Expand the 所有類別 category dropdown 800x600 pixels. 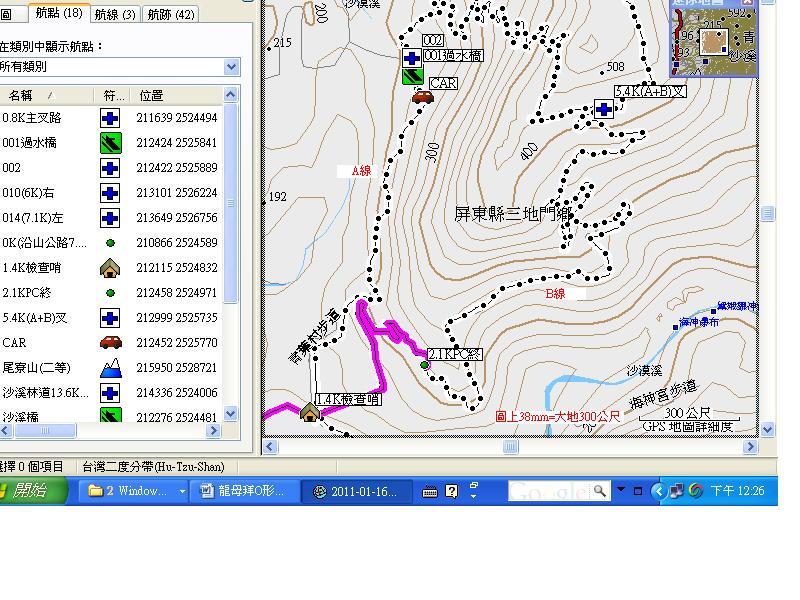231,67
